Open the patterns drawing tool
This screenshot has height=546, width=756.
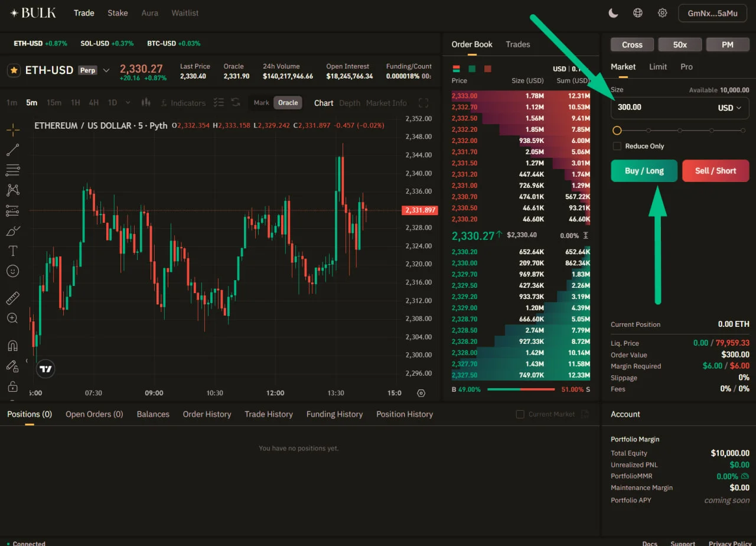pyautogui.click(x=12, y=190)
